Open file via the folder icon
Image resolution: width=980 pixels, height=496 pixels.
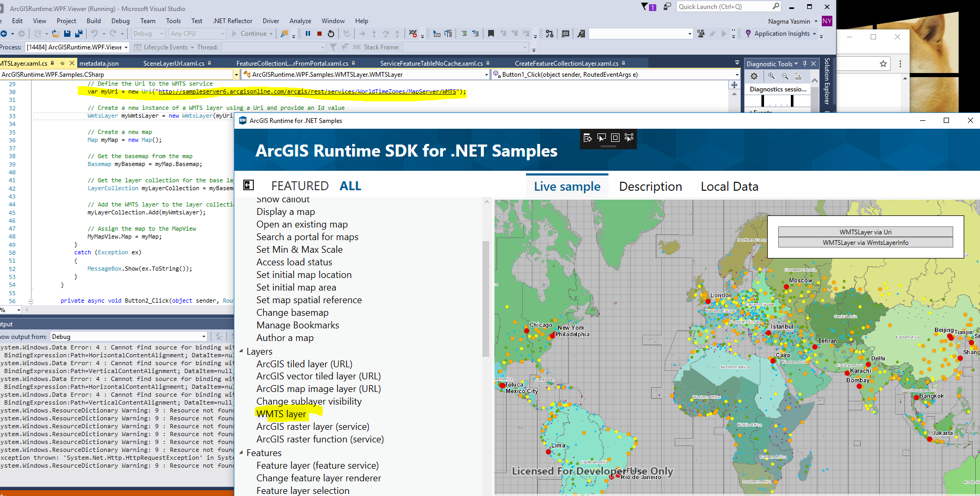click(x=55, y=34)
